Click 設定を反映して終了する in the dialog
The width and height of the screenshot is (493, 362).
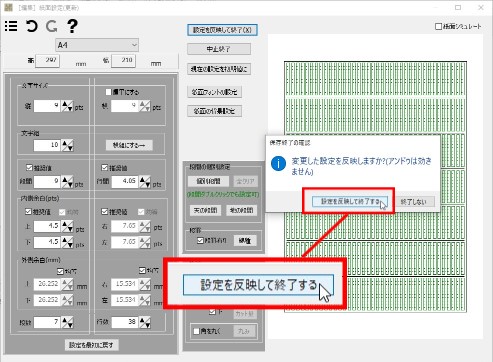click(350, 201)
